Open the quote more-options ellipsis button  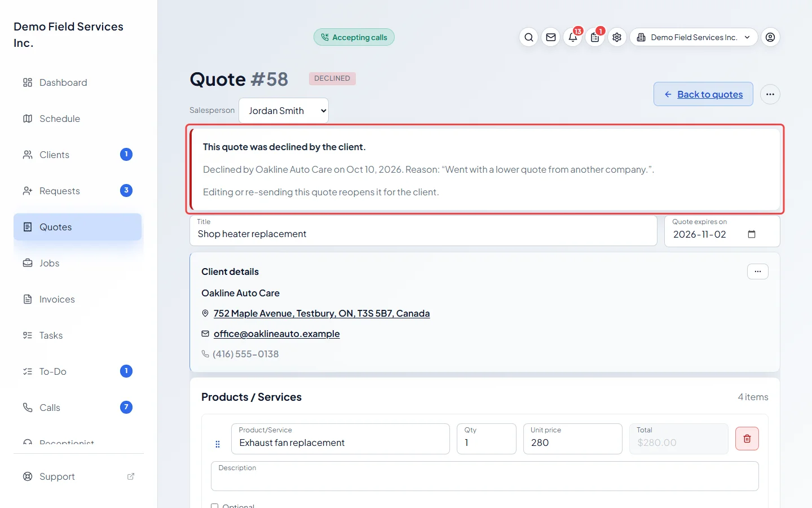[x=770, y=94]
